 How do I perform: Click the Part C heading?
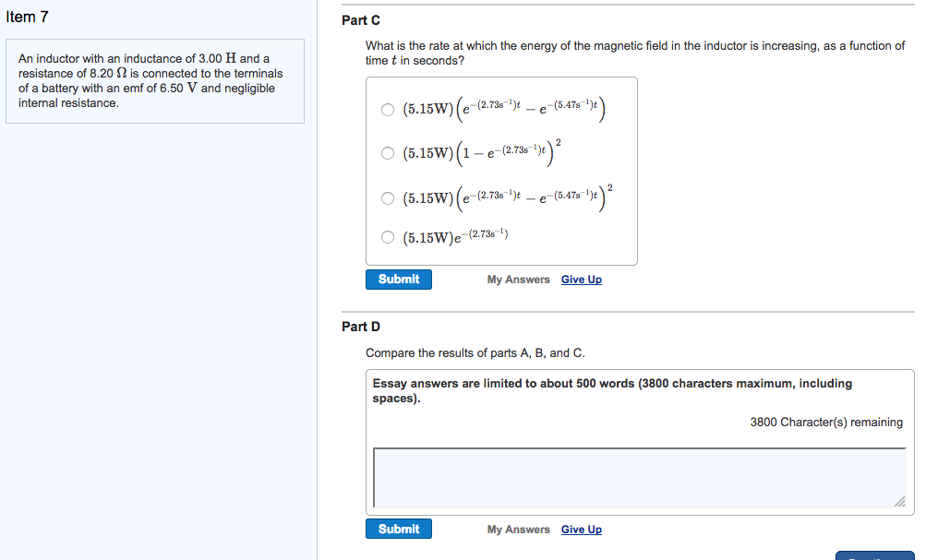click(360, 20)
